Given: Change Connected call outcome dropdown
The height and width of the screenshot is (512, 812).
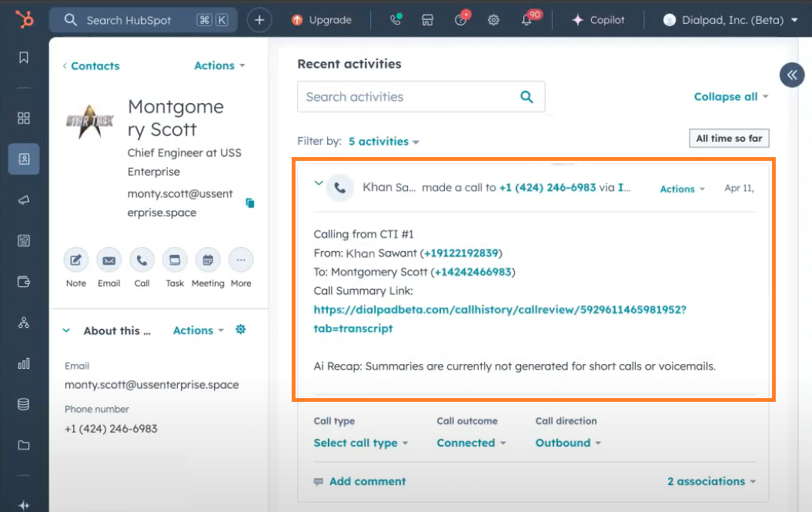Looking at the screenshot, I should 471,443.
